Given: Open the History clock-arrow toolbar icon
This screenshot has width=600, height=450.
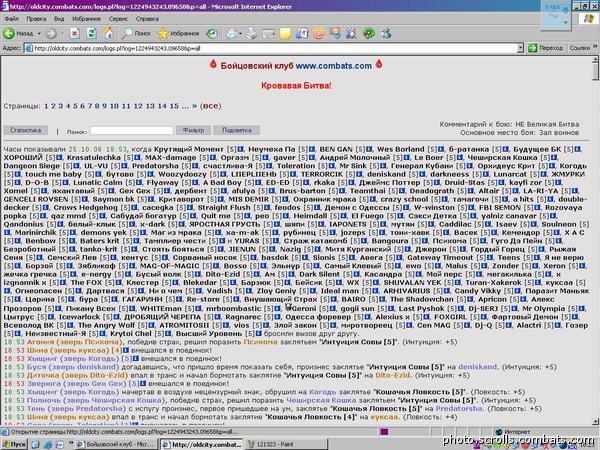Looking at the screenshot, I should click(212, 34).
